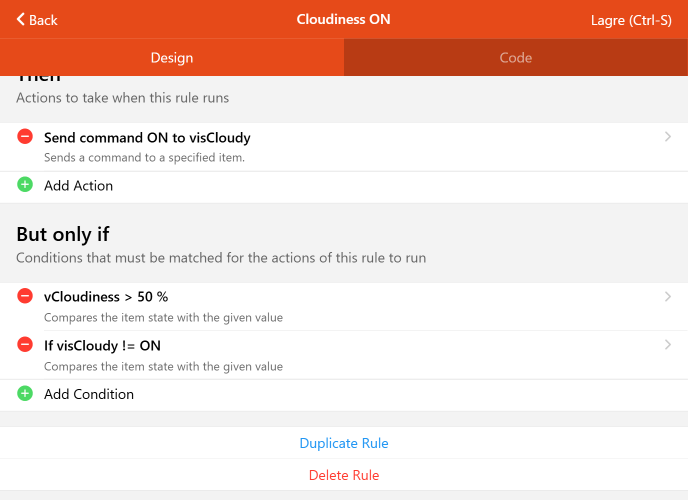Click the Back arrow icon
Image resolution: width=688 pixels, height=500 pixels.
click(20, 20)
